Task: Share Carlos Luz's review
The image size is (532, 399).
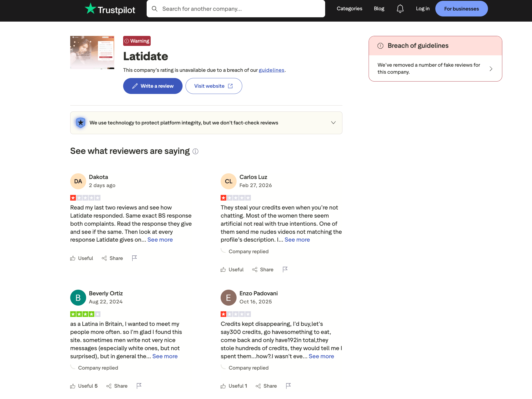Action: click(x=263, y=269)
